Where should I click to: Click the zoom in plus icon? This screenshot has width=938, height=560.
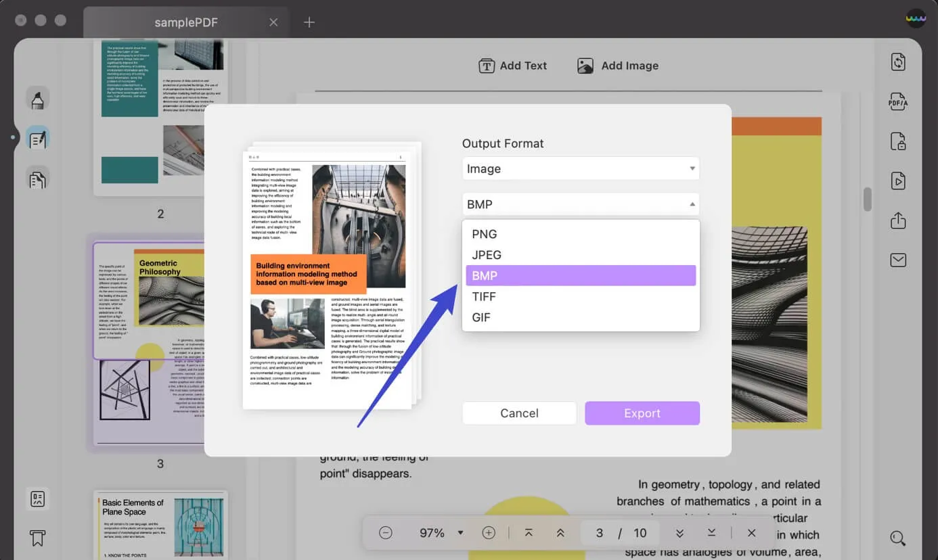489,533
